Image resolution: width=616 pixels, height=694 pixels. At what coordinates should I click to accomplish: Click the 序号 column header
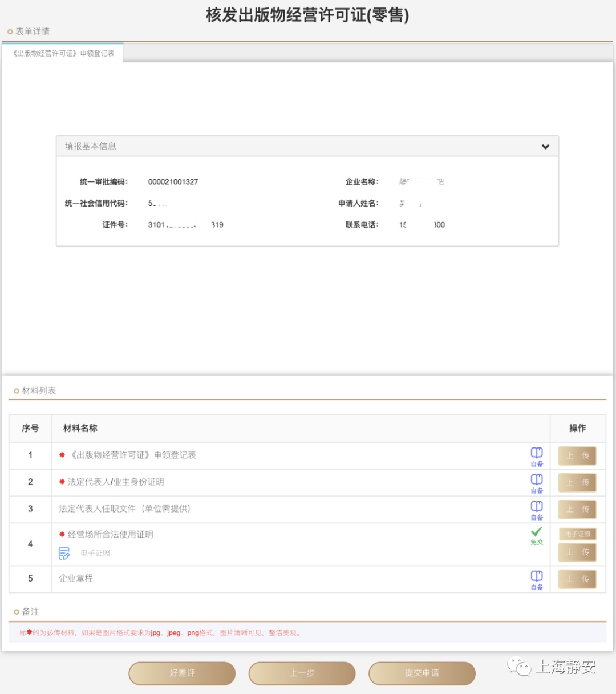(30, 428)
